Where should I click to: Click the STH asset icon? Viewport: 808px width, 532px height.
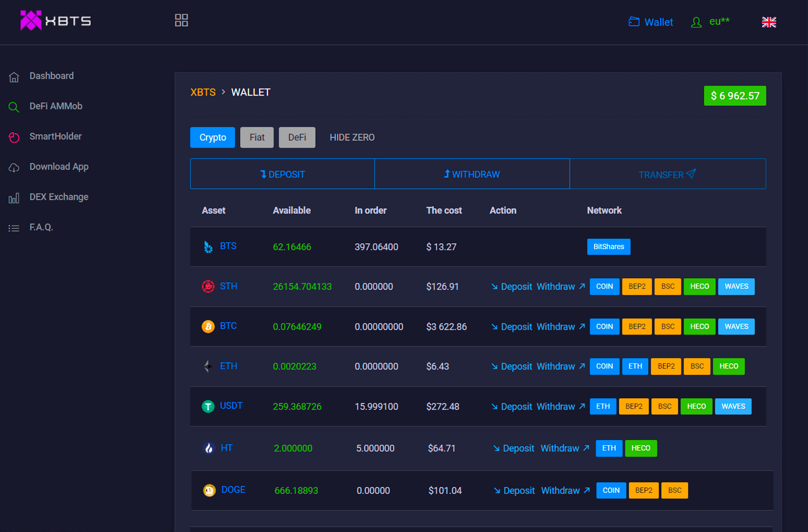208,287
